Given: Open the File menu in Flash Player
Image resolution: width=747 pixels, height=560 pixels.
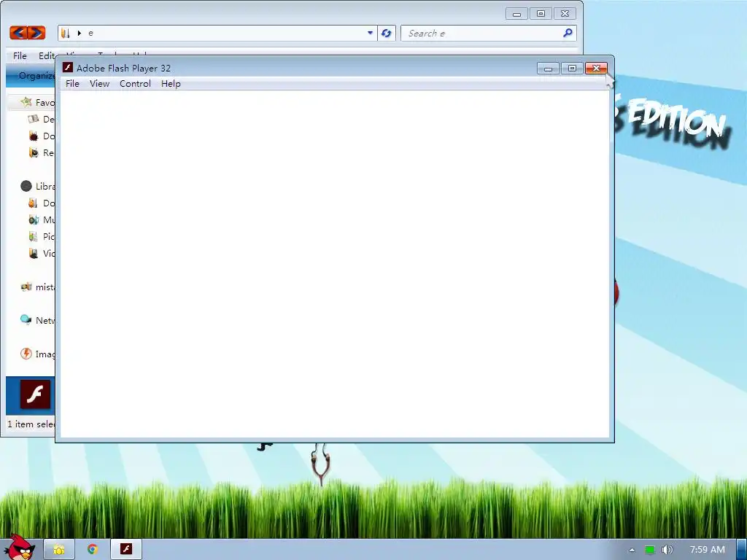Looking at the screenshot, I should (72, 84).
